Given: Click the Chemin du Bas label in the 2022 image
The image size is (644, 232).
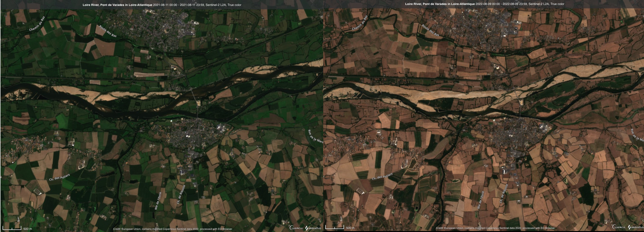Looking at the screenshot, I should click(360, 23).
